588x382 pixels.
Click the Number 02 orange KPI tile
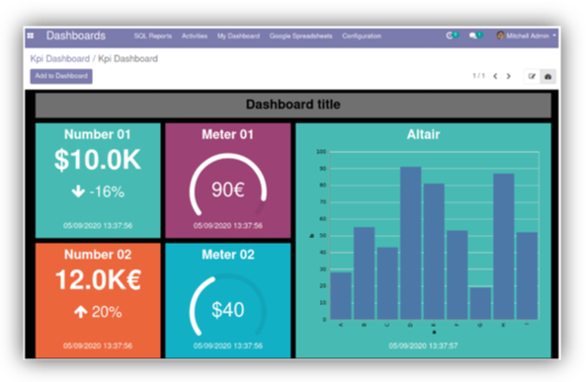pos(98,300)
